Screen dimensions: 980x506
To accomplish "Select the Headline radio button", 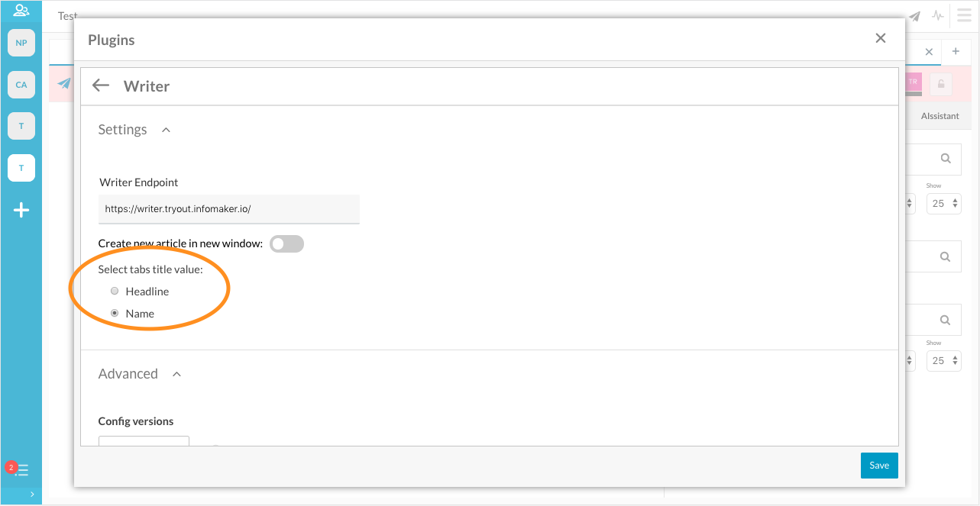I will click(115, 291).
